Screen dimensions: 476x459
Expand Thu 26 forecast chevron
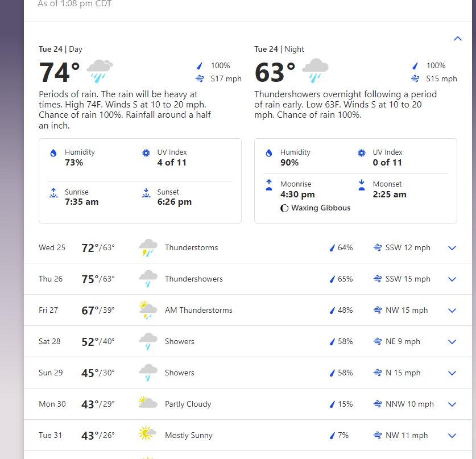pos(452,279)
